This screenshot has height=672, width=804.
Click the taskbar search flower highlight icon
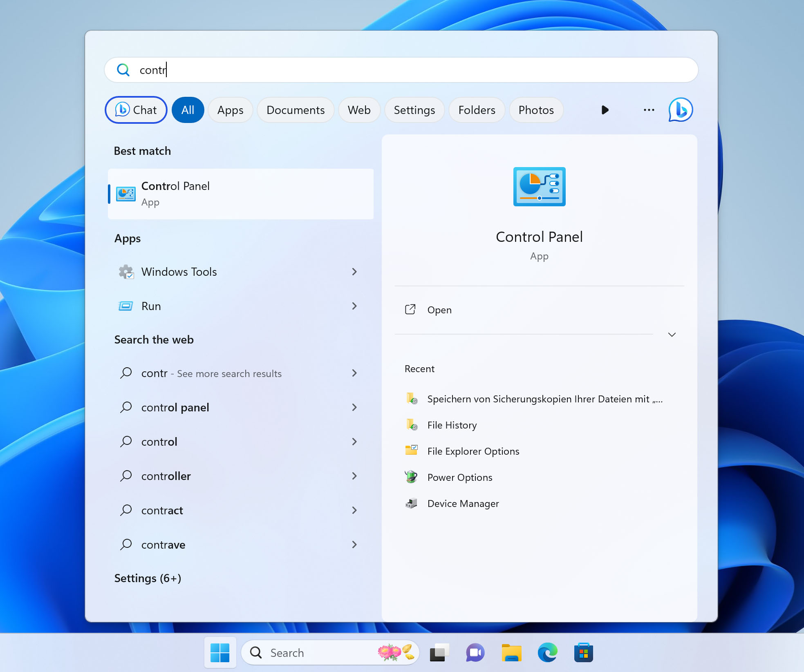396,652
